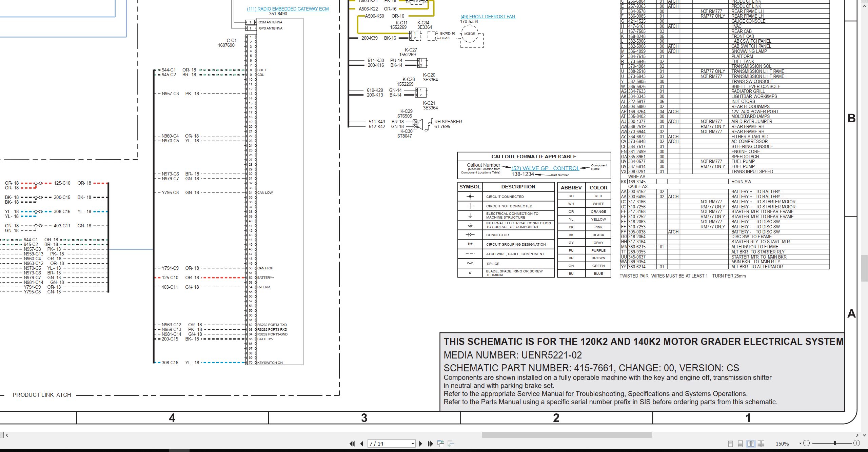
Task: Click the RH SPEAKER 6T-7695 label
Action: (448, 124)
